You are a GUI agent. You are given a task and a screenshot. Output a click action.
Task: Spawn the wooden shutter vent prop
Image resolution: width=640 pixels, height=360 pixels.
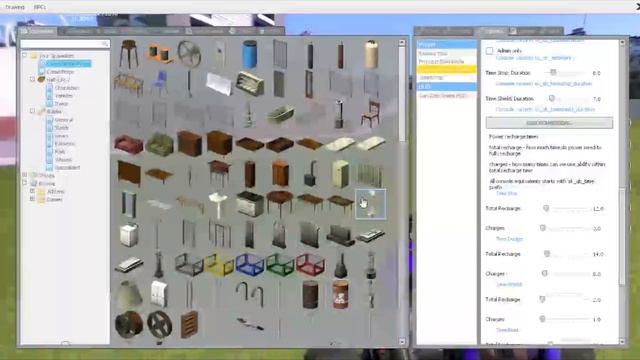pyautogui.click(x=189, y=324)
